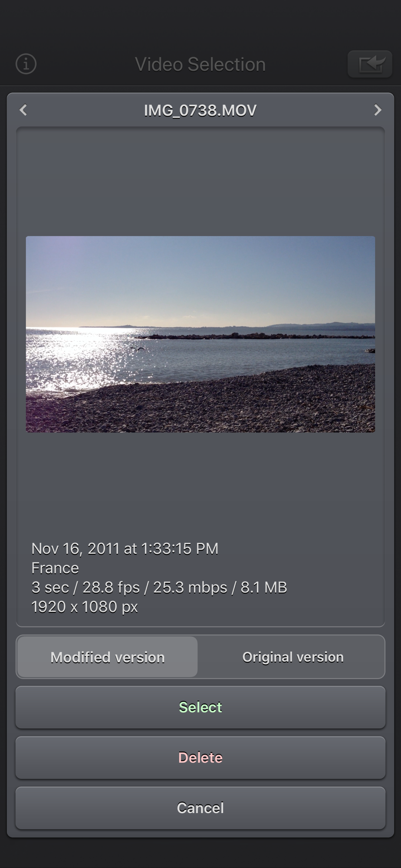The image size is (401, 868).
Task: Tap the import arrow icon top right
Action: click(x=370, y=64)
